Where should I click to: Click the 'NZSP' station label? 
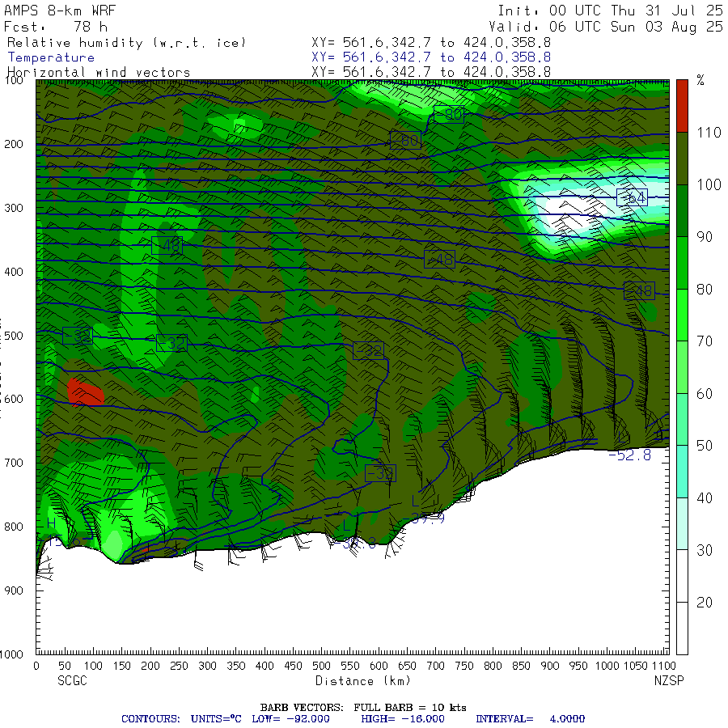click(x=669, y=680)
